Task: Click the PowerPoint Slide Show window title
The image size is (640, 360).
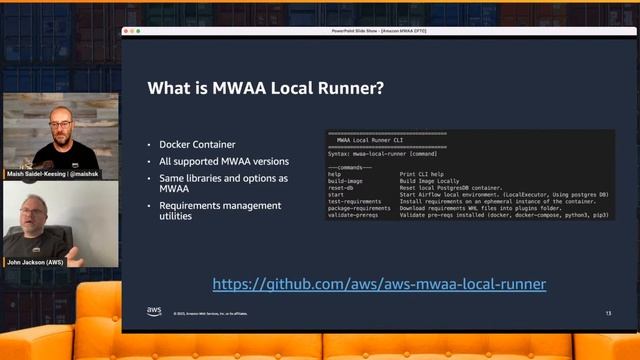Action: pos(379,31)
